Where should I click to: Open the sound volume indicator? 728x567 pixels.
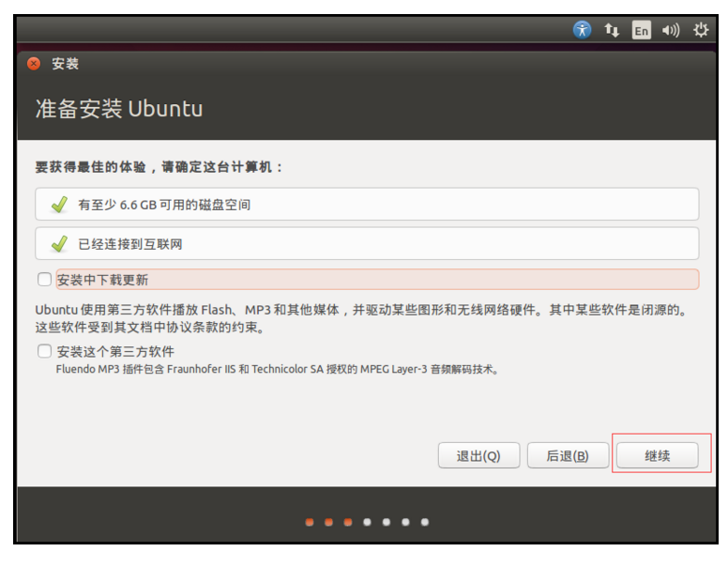(x=671, y=30)
